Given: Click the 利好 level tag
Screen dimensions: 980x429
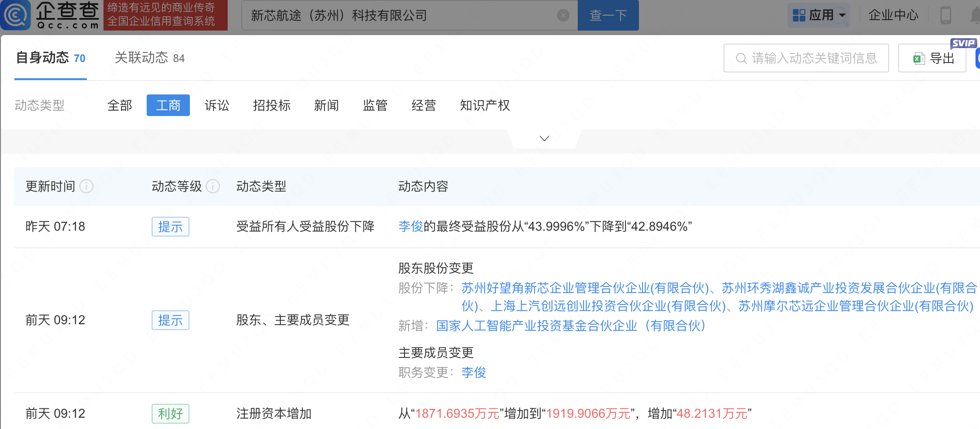Looking at the screenshot, I should click(170, 414).
